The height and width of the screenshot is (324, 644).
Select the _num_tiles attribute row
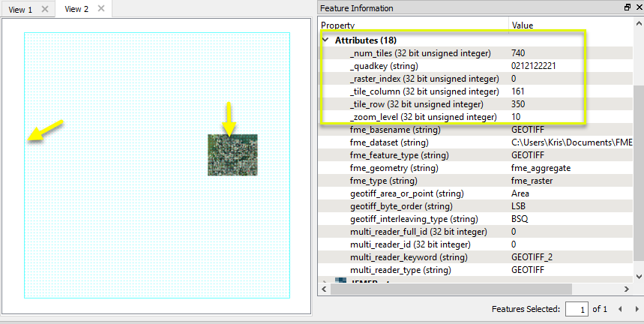476,53
